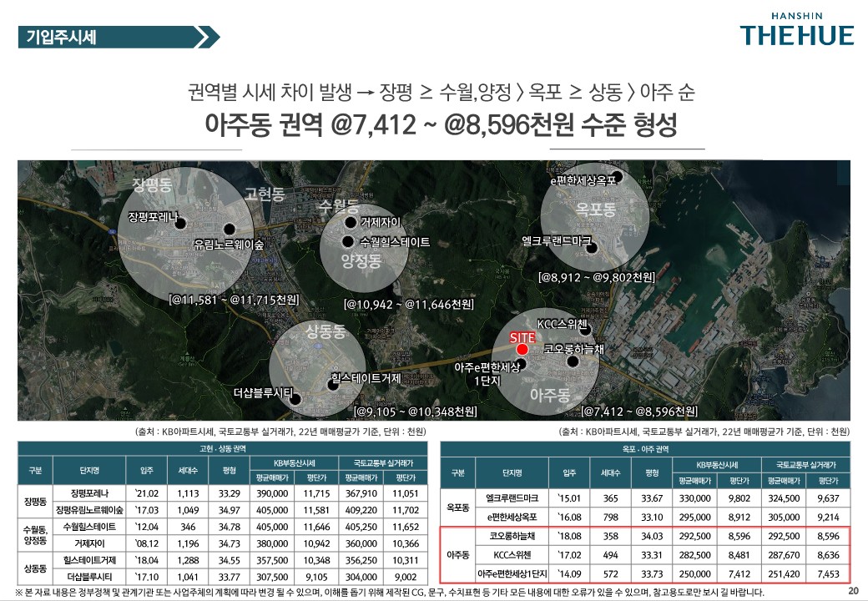The image size is (868, 601).
Task: Select the 거제자이 black marker dot
Action: (x=351, y=223)
